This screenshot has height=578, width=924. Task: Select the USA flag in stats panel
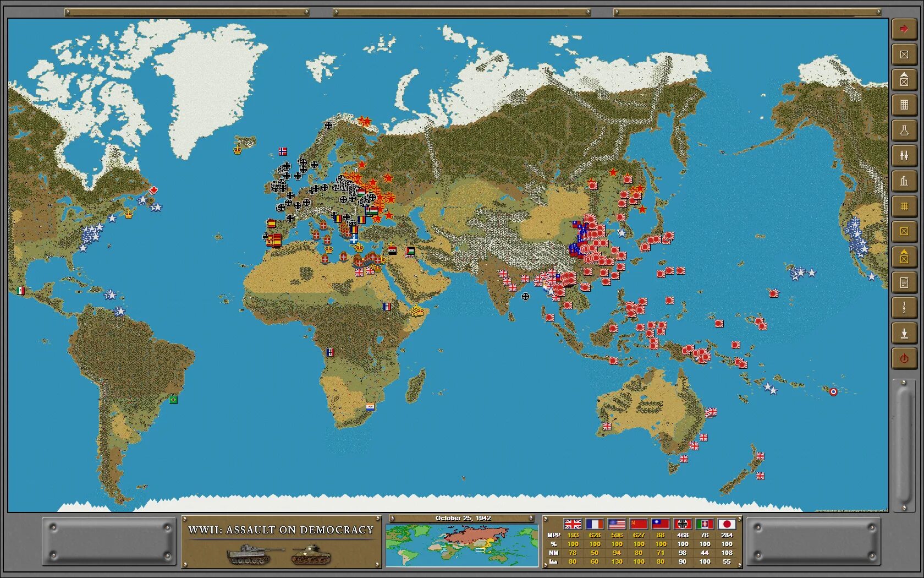pyautogui.click(x=617, y=524)
